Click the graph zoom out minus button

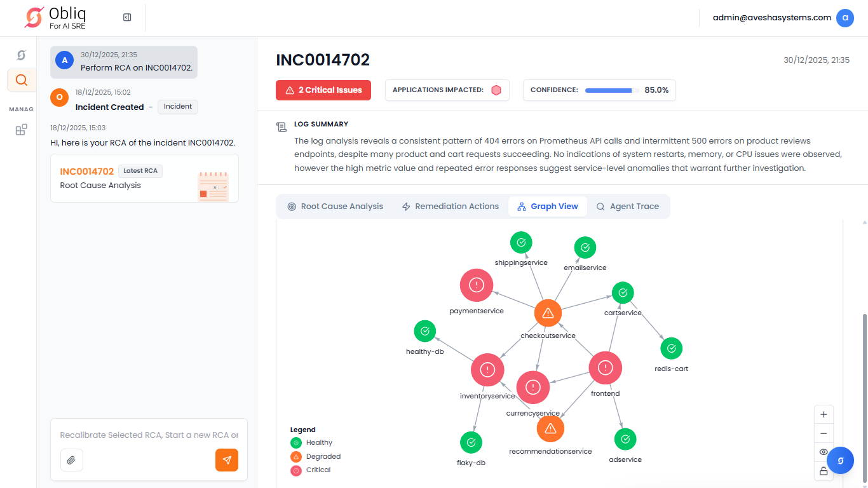pos(824,433)
